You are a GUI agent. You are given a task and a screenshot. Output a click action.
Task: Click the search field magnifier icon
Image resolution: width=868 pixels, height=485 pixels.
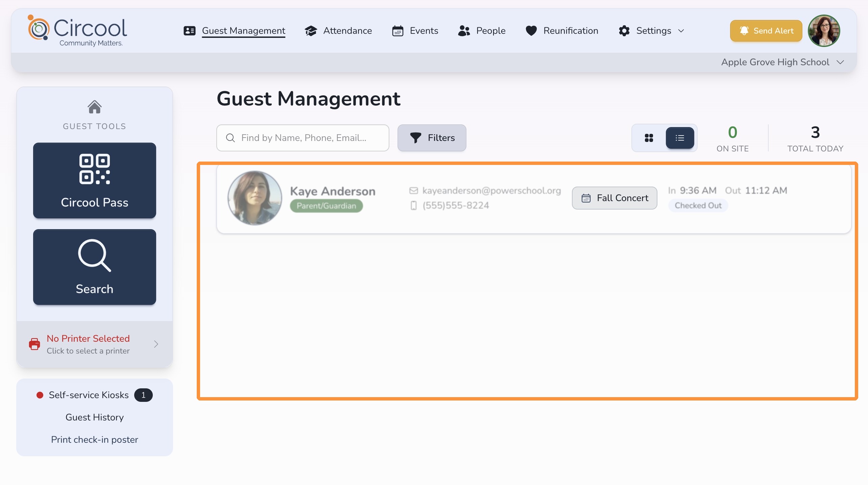(231, 138)
